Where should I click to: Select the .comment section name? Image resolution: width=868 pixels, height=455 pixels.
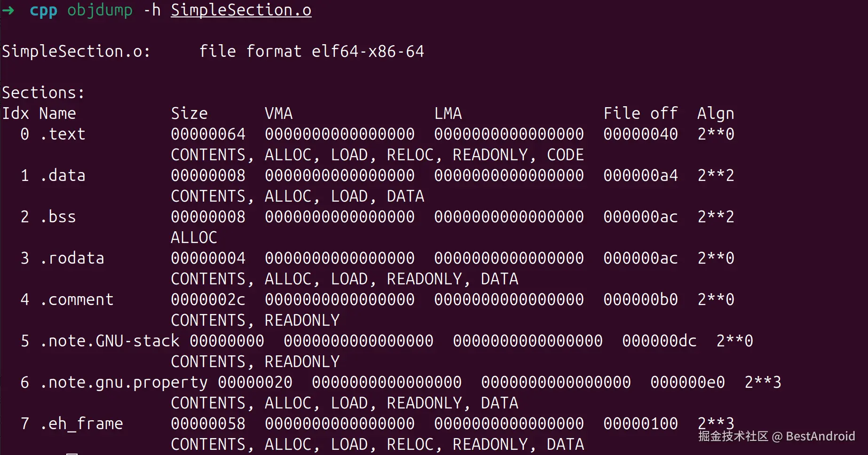click(77, 299)
